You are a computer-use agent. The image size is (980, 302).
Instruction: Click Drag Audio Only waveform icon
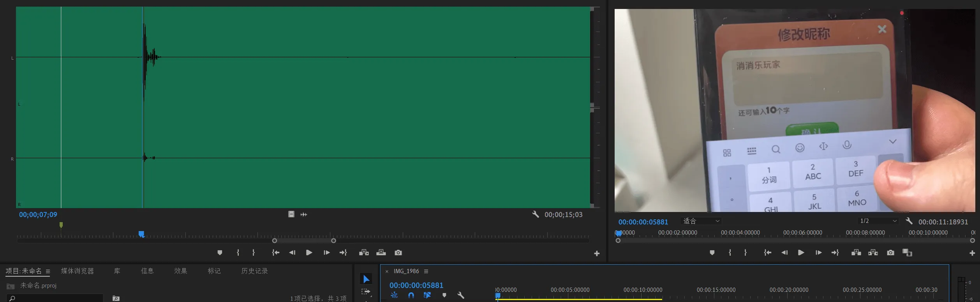(304, 214)
